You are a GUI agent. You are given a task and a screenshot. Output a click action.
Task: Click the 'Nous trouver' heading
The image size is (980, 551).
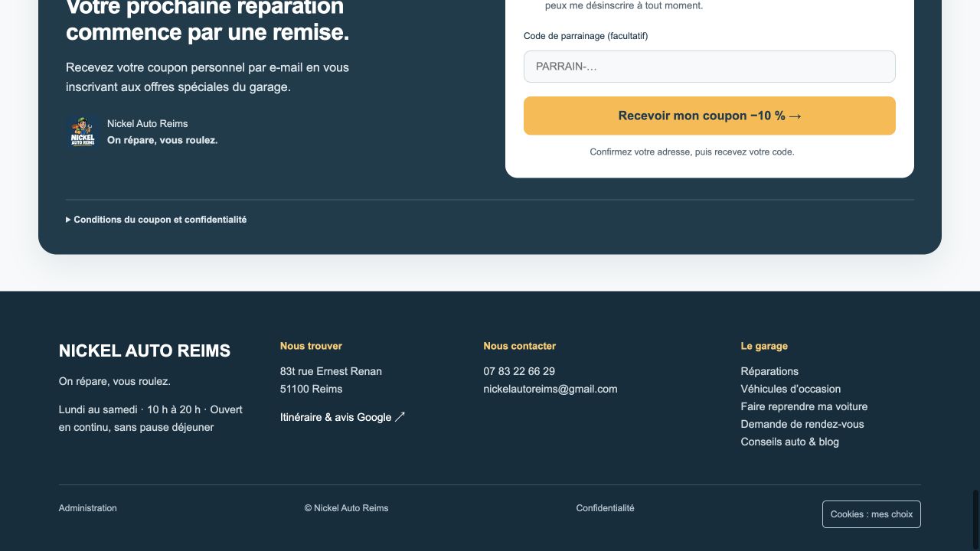(x=311, y=346)
